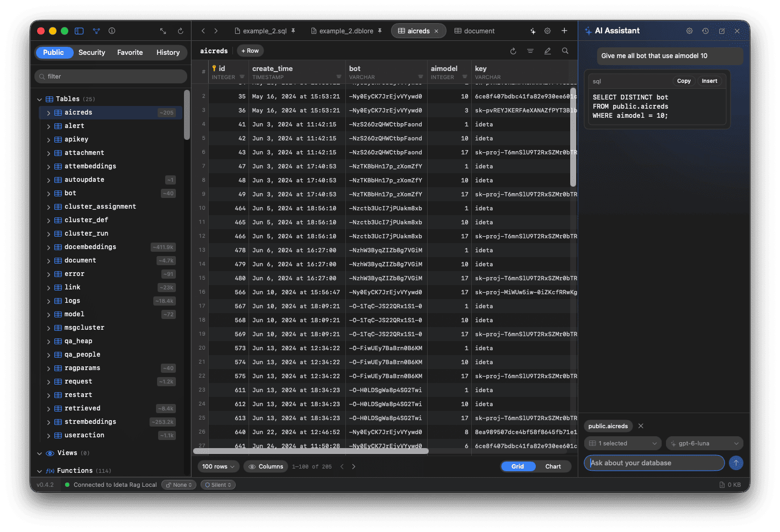The width and height of the screenshot is (780, 532).
Task: Open the History tab in the sidebar
Action: pyautogui.click(x=168, y=52)
